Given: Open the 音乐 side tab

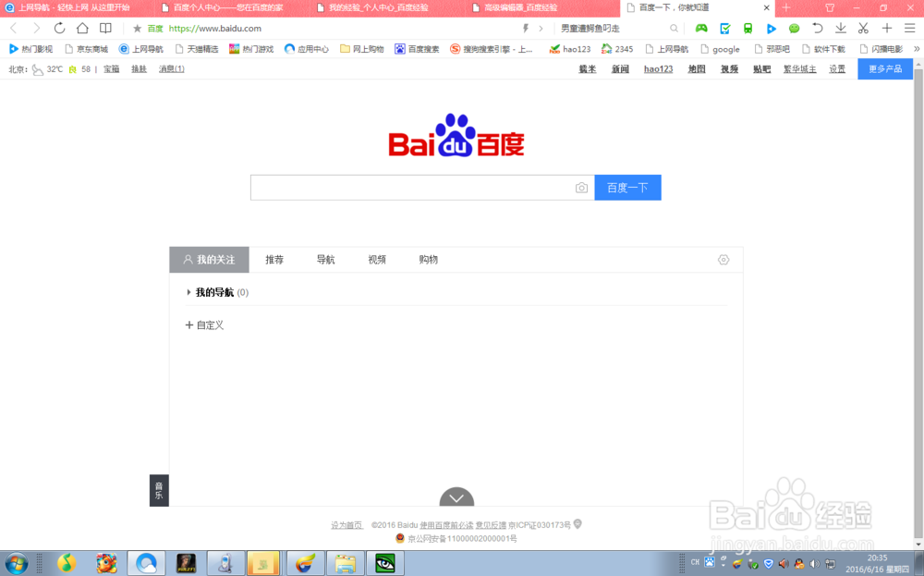Looking at the screenshot, I should point(159,491).
